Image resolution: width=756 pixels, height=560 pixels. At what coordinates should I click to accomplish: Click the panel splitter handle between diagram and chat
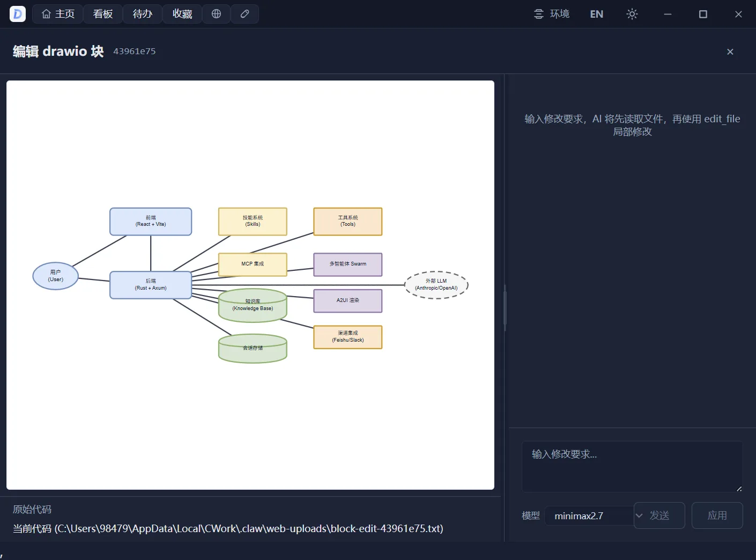click(505, 308)
